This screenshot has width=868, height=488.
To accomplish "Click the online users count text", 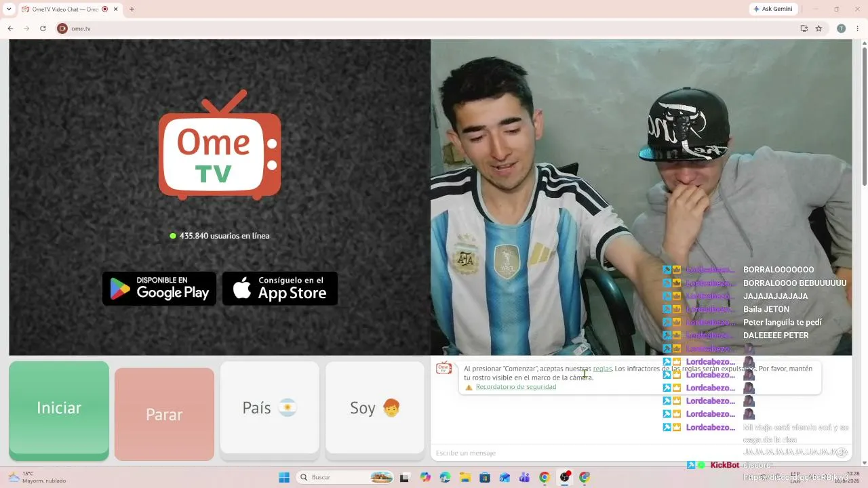I will (x=224, y=236).
